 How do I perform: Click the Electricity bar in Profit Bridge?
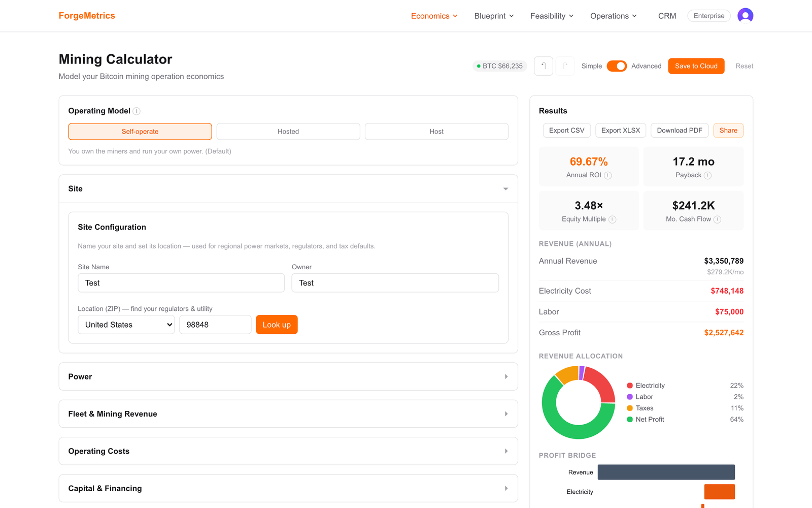(720, 492)
